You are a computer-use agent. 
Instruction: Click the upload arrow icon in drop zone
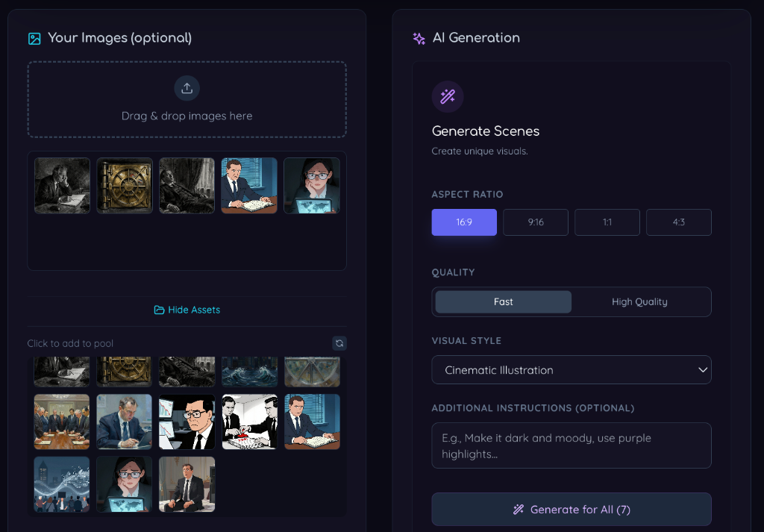coord(187,88)
